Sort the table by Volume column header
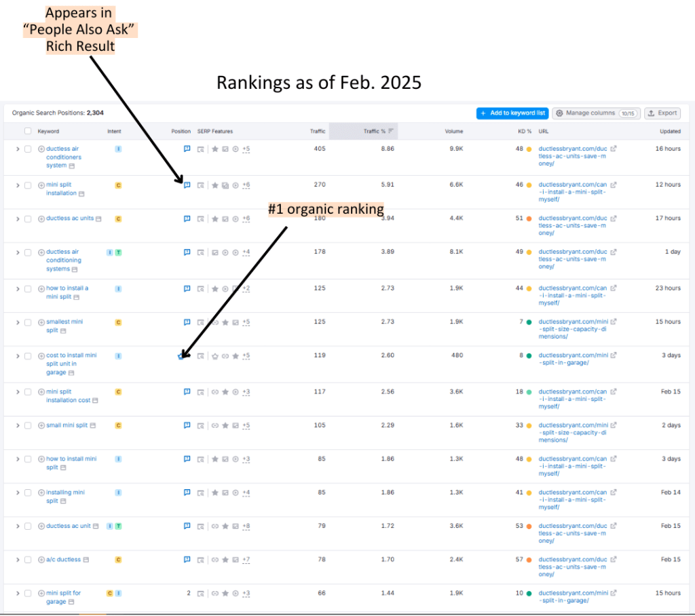This screenshot has height=616, width=695. point(453,131)
